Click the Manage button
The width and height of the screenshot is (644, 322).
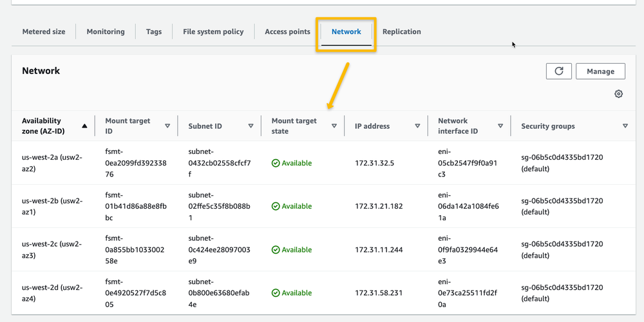click(x=600, y=71)
